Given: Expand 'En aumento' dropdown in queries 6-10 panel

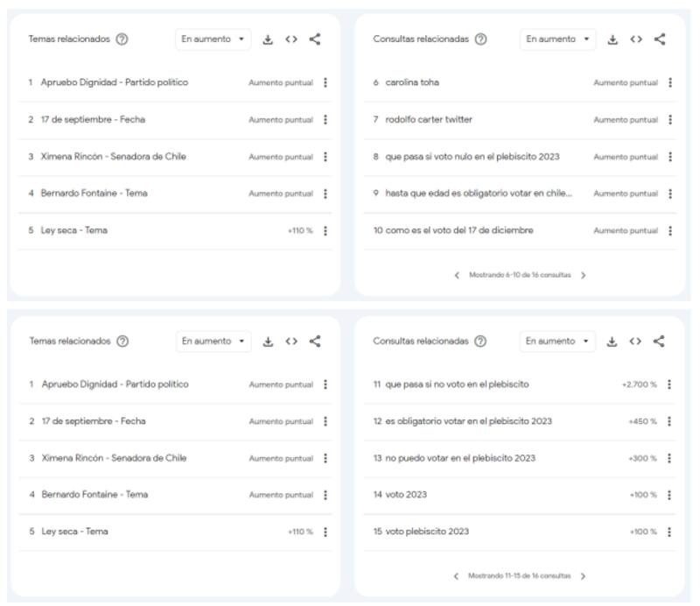Looking at the screenshot, I should 557,39.
